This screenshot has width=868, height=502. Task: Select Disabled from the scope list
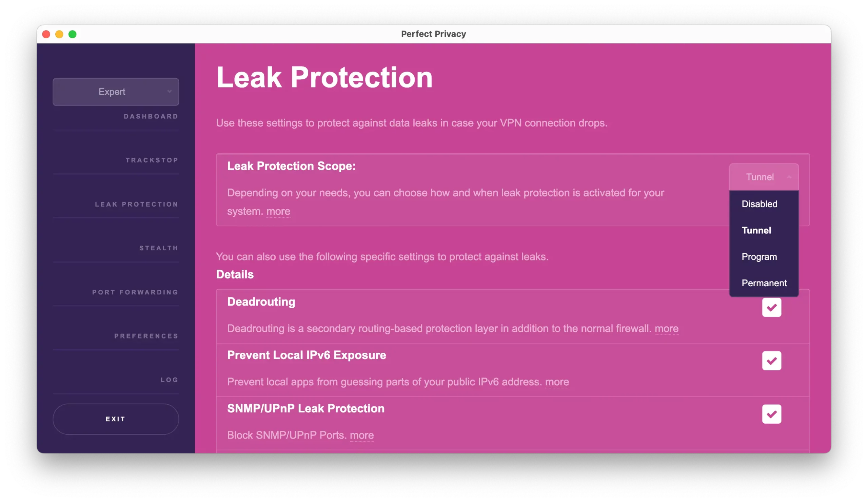pos(759,204)
